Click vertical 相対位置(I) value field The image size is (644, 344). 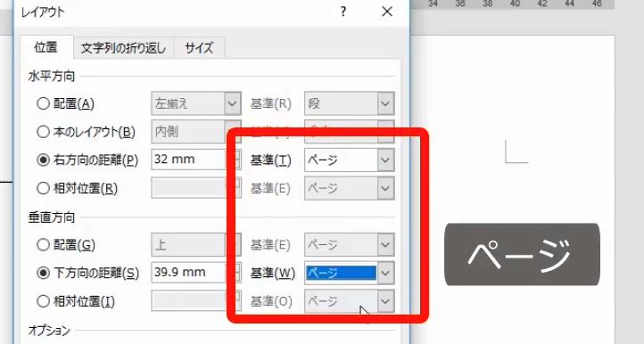189,301
